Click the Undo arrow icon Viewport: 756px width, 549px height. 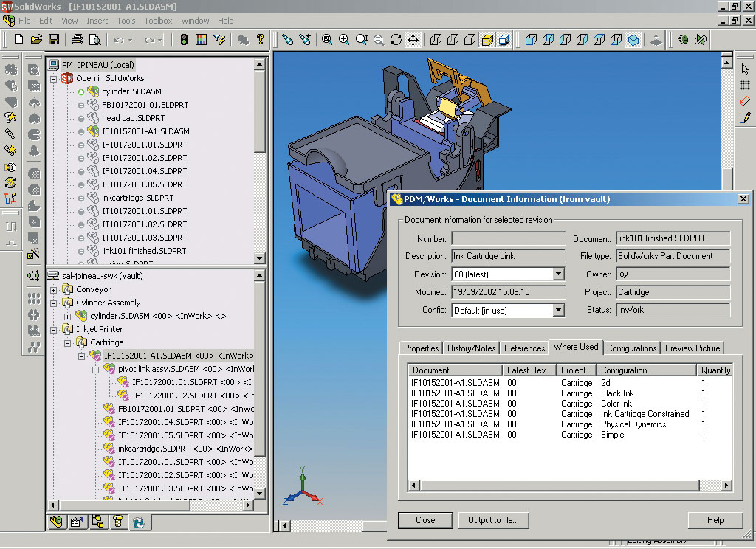coord(119,40)
